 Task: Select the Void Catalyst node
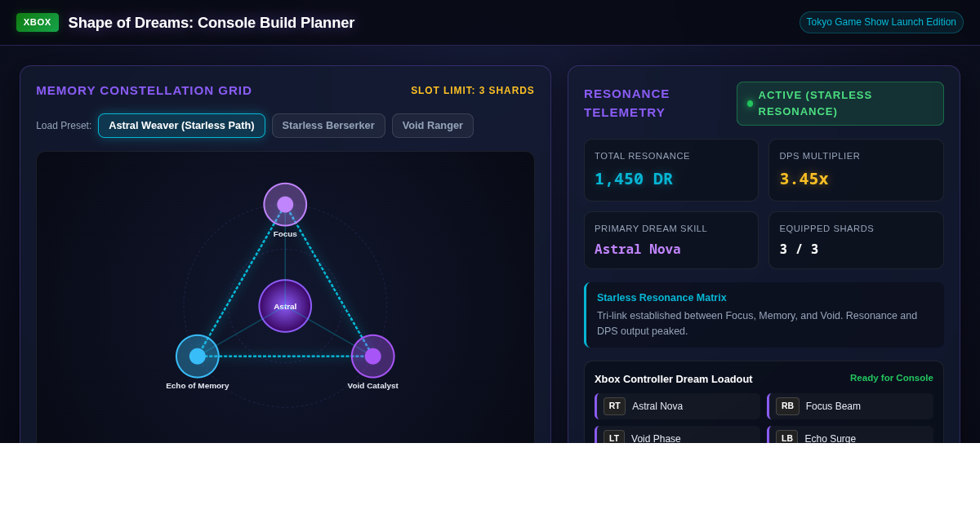[373, 357]
